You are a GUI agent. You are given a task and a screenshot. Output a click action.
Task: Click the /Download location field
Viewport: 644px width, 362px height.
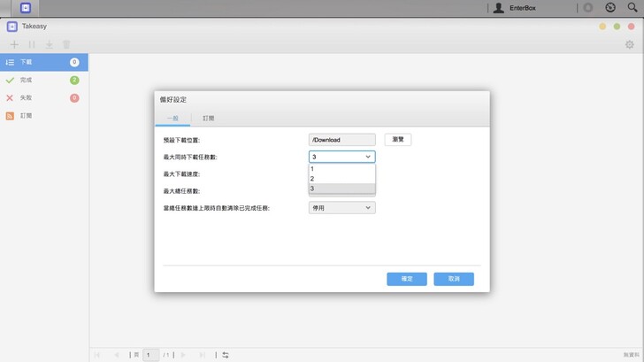(x=341, y=140)
